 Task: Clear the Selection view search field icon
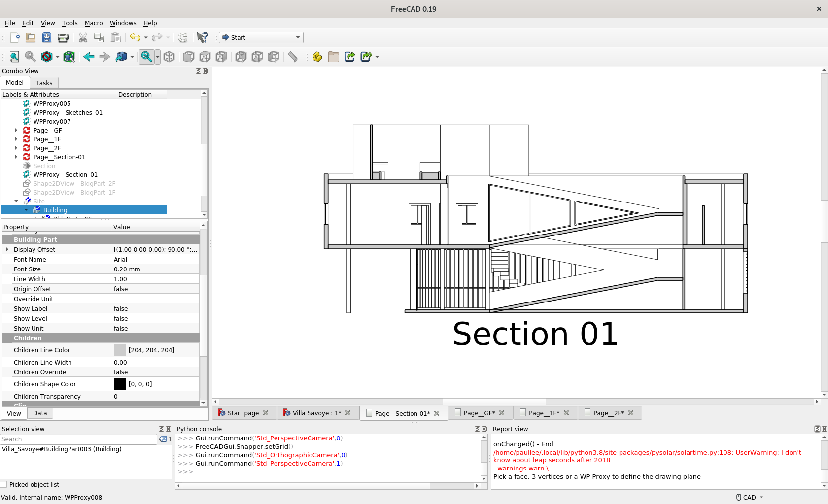click(163, 439)
